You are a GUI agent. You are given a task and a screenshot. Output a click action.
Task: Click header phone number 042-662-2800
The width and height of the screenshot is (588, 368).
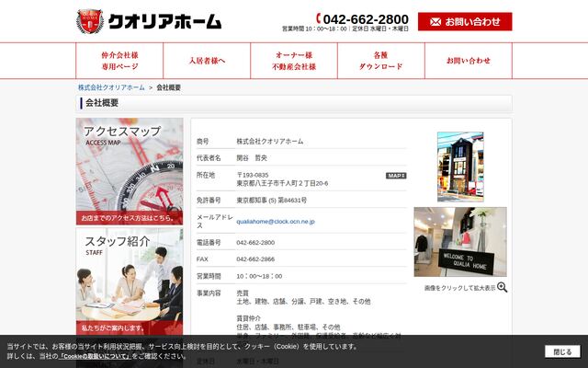[366, 19]
